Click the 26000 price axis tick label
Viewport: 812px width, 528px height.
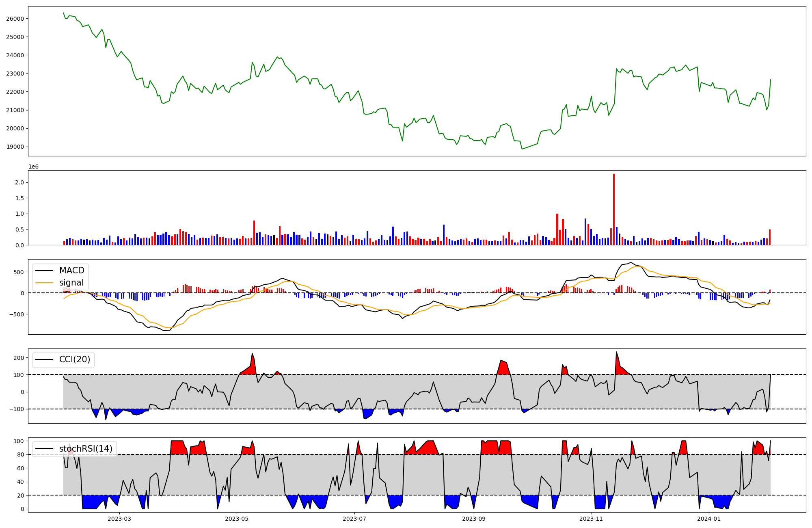tap(15, 19)
